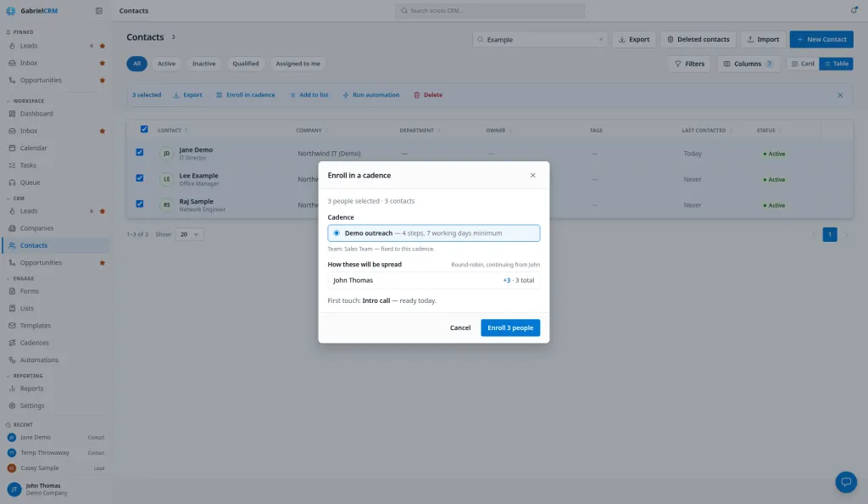Click Add to list bulk action
Screen dimensions: 868x504
pyautogui.click(x=309, y=95)
